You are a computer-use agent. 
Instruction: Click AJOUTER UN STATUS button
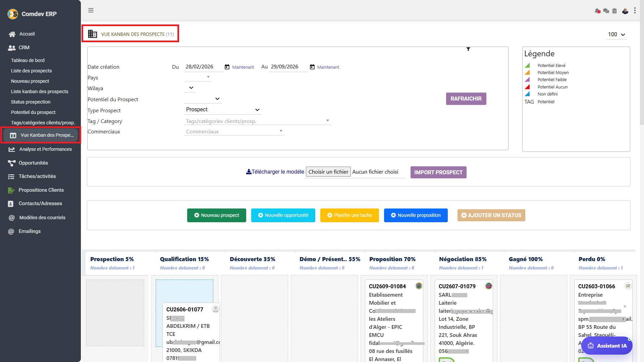491,215
